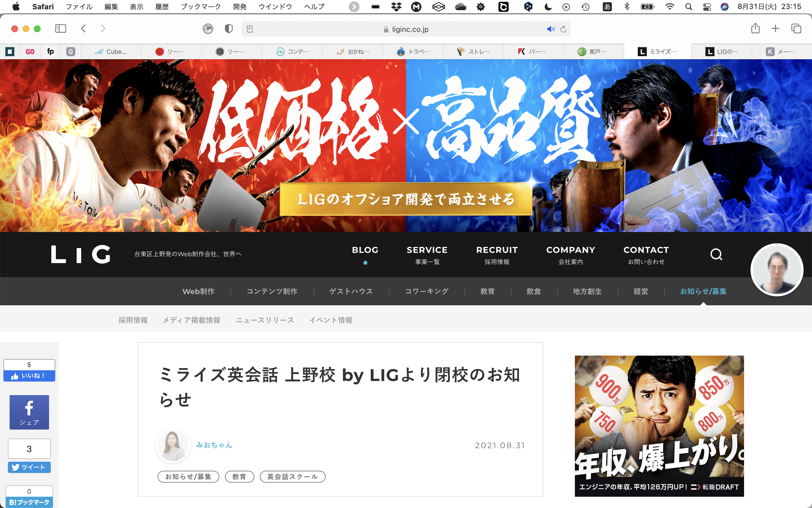Select the ゲストハウス category
The image size is (812, 508).
(351, 291)
